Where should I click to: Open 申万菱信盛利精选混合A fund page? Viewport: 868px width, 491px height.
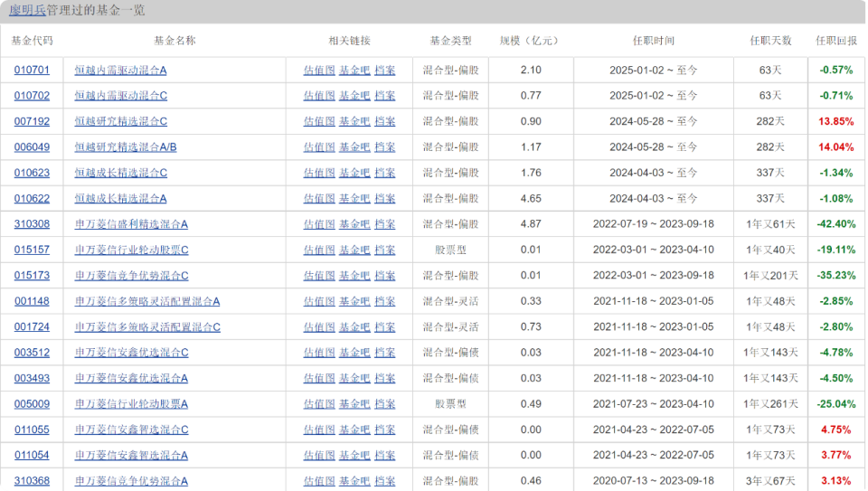pos(131,224)
